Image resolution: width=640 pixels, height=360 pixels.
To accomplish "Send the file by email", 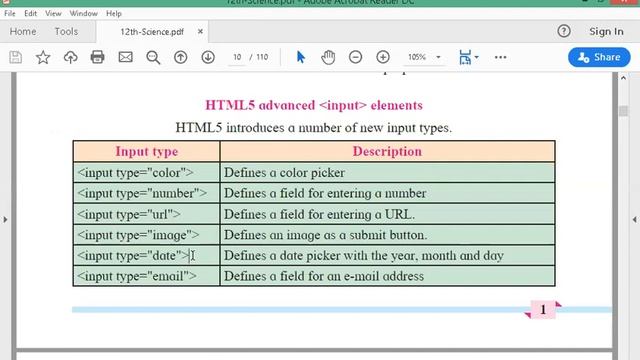I will coord(125,57).
